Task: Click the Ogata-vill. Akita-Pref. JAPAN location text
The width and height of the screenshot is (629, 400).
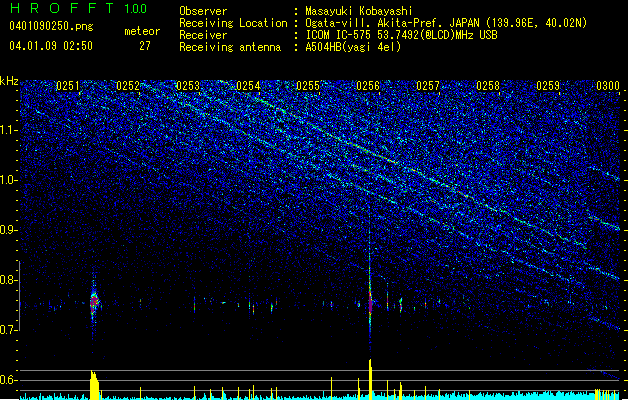Action: click(446, 23)
